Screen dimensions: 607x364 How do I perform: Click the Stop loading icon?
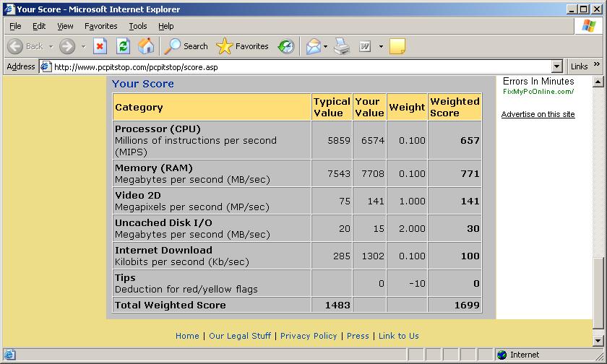(x=100, y=46)
